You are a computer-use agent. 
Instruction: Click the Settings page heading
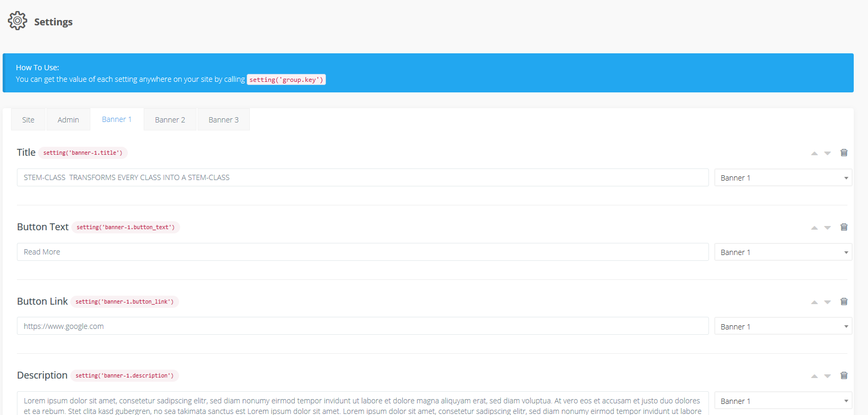pyautogui.click(x=53, y=22)
